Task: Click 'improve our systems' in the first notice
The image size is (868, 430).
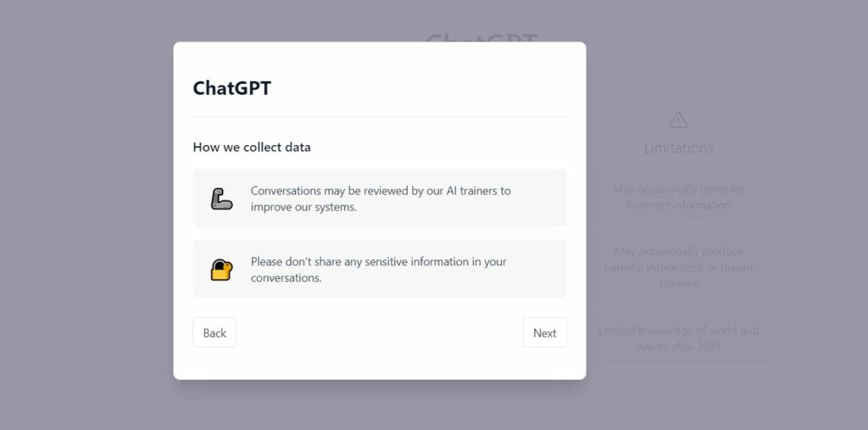Action: [303, 207]
